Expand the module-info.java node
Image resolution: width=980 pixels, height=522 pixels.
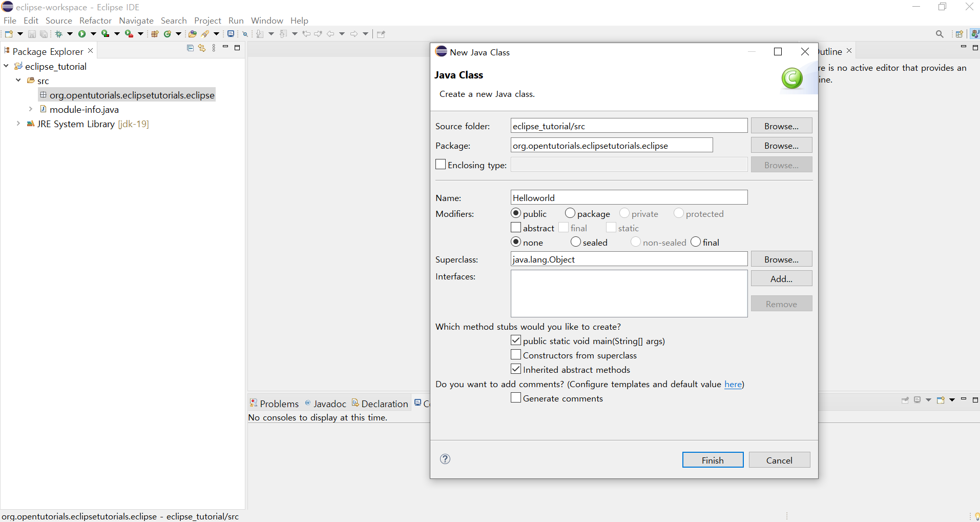tap(31, 109)
